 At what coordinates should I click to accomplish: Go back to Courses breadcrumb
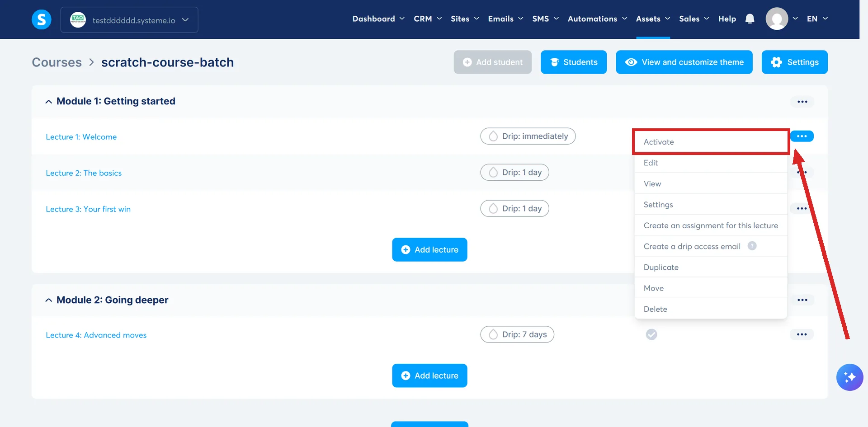(x=57, y=62)
